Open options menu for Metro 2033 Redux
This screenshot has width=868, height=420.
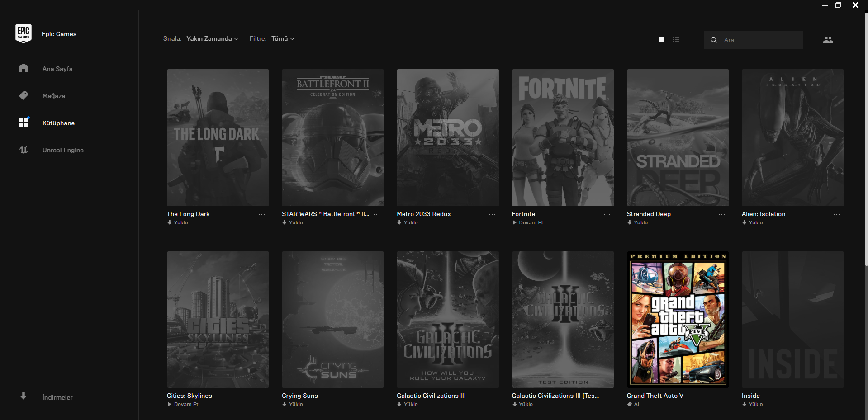click(x=492, y=214)
